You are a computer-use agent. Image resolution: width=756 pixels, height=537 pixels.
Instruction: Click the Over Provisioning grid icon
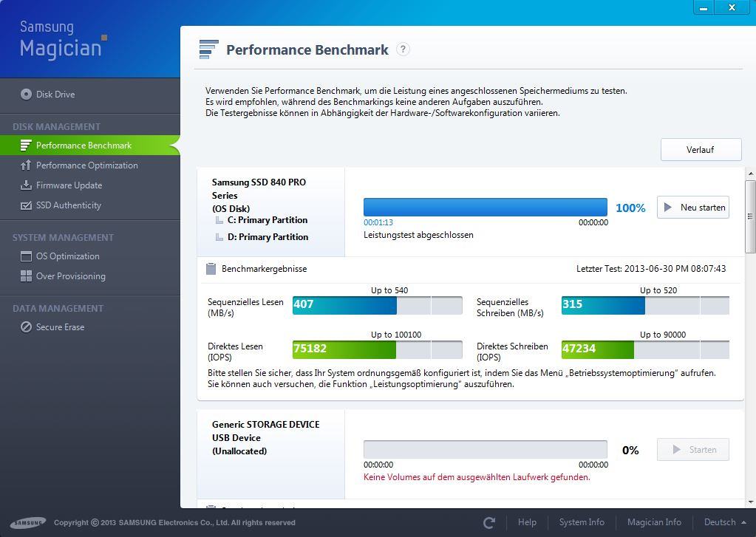26,276
